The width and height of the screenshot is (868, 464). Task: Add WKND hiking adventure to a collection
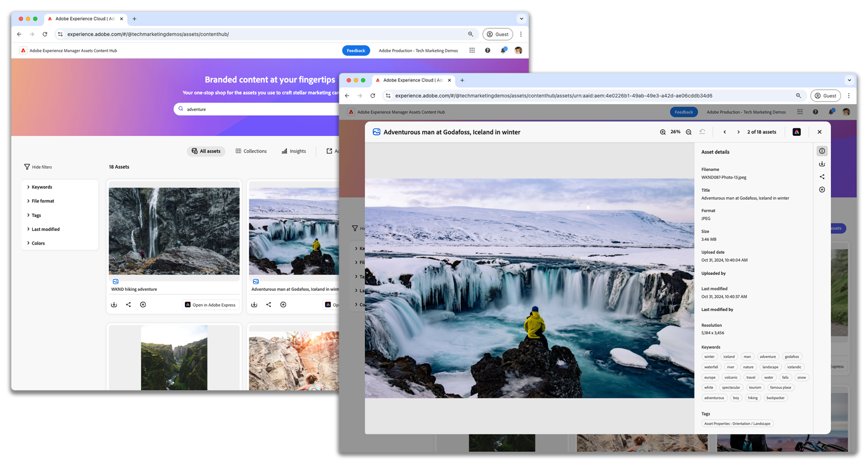coord(143,305)
